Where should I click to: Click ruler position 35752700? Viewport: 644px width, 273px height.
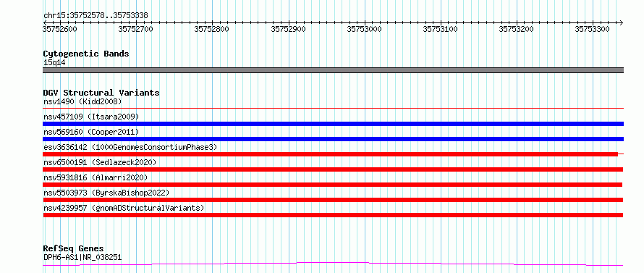(x=135, y=29)
